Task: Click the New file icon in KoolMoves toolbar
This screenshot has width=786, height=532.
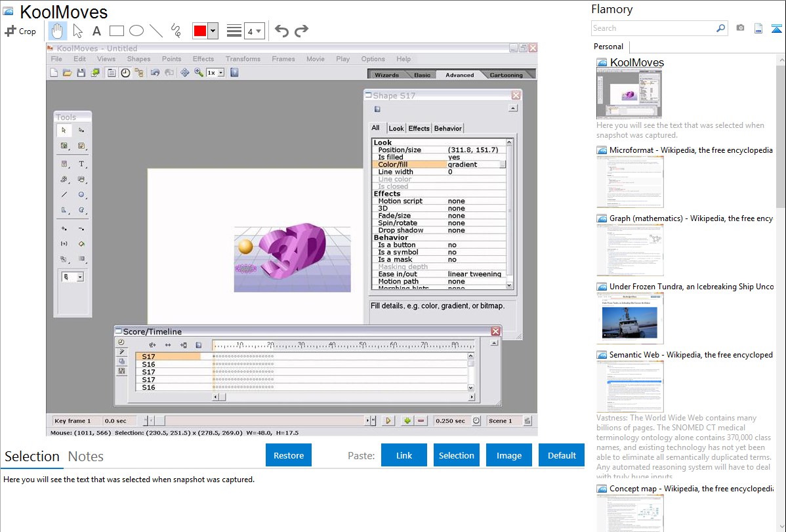Action: [x=54, y=73]
